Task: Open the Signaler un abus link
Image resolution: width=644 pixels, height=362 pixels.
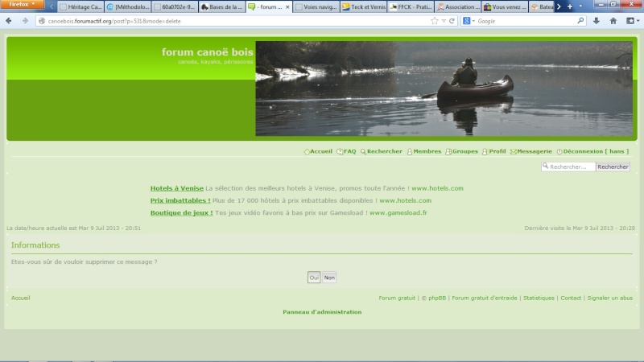Action: pyautogui.click(x=610, y=298)
